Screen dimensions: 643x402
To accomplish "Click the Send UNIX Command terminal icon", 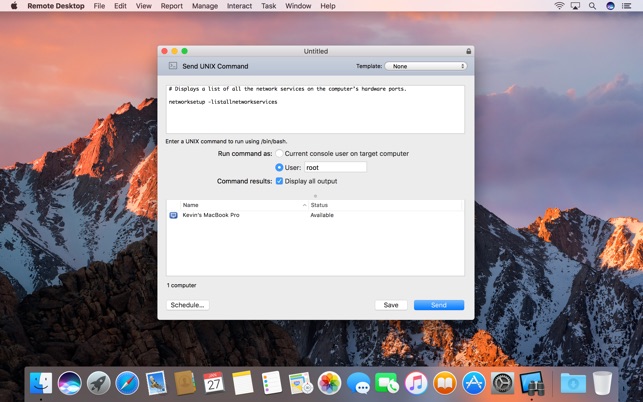I will coord(173,66).
